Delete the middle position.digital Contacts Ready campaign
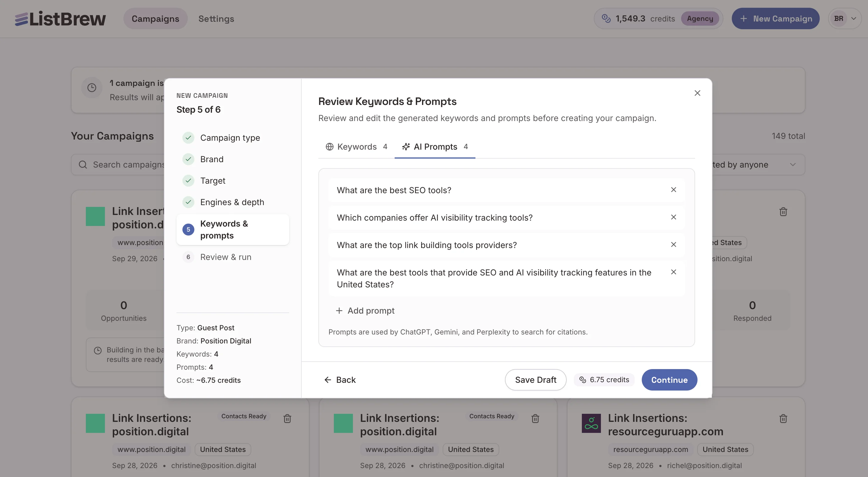 click(x=535, y=418)
